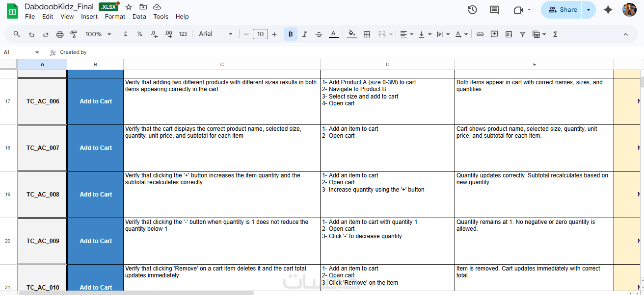Redo the last action
The height and width of the screenshot is (295, 644).
pyautogui.click(x=46, y=34)
